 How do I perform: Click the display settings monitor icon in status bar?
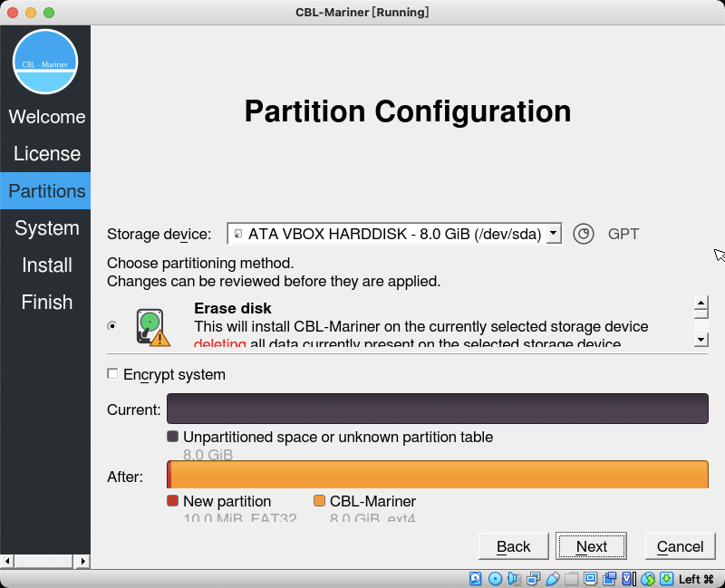click(591, 578)
